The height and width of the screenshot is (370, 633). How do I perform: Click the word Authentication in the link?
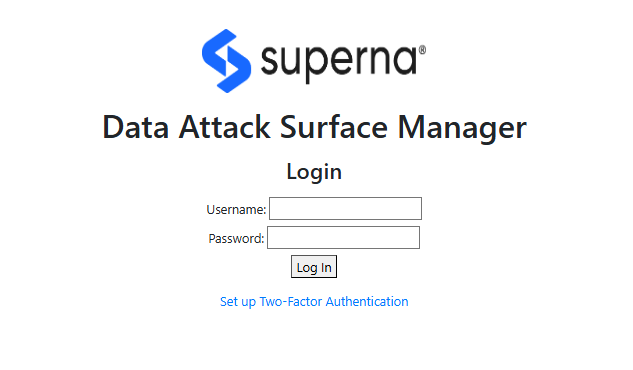coord(367,301)
